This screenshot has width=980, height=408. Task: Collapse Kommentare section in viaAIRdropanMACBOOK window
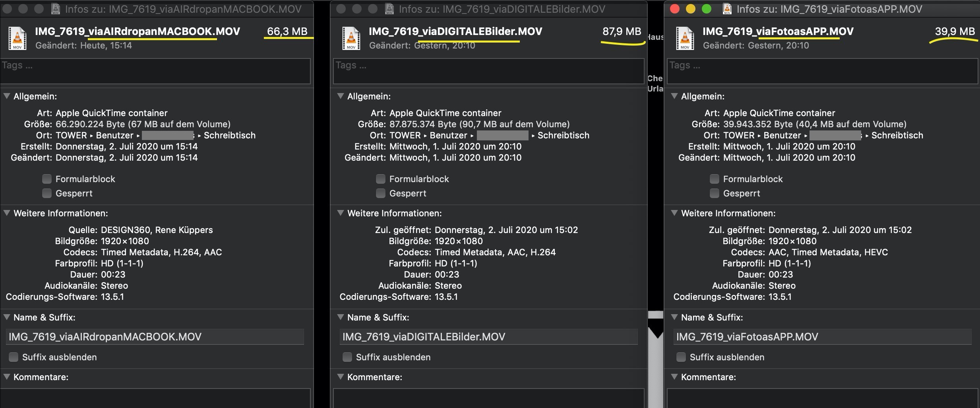click(x=7, y=377)
